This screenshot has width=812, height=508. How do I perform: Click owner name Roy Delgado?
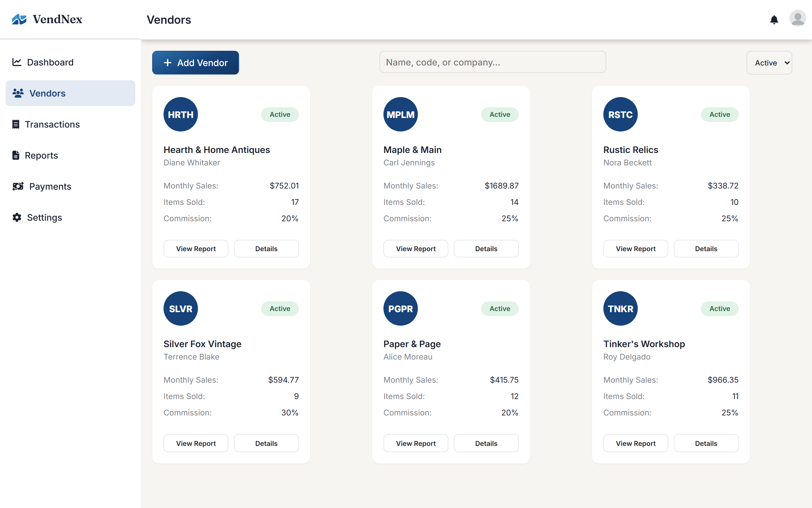[x=627, y=357]
